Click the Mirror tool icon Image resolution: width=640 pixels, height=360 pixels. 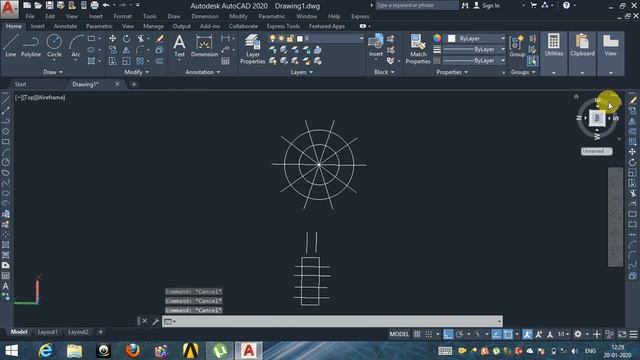(x=127, y=50)
